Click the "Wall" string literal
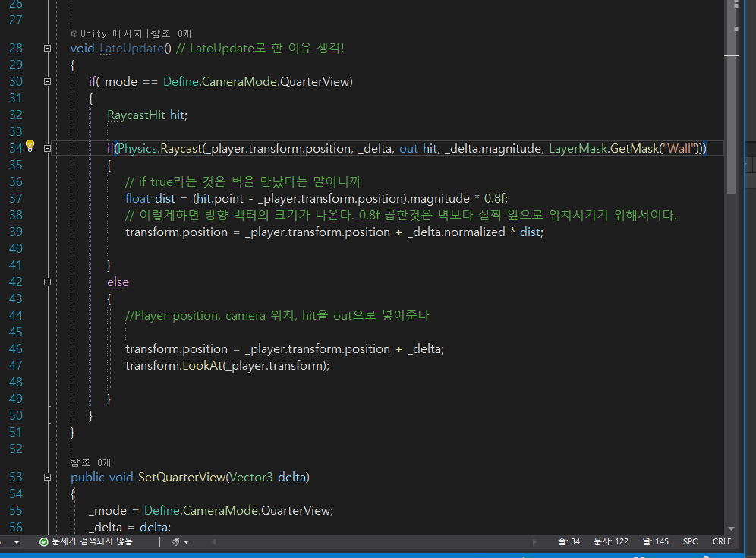756x558 pixels. 679,149
